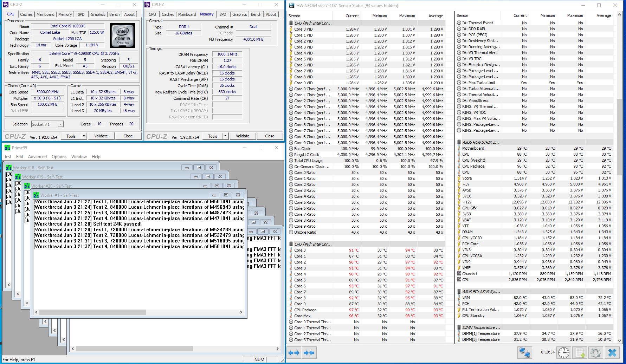Open the Advanced menu in Prime95
The height and width of the screenshot is (364, 626).
tap(37, 157)
